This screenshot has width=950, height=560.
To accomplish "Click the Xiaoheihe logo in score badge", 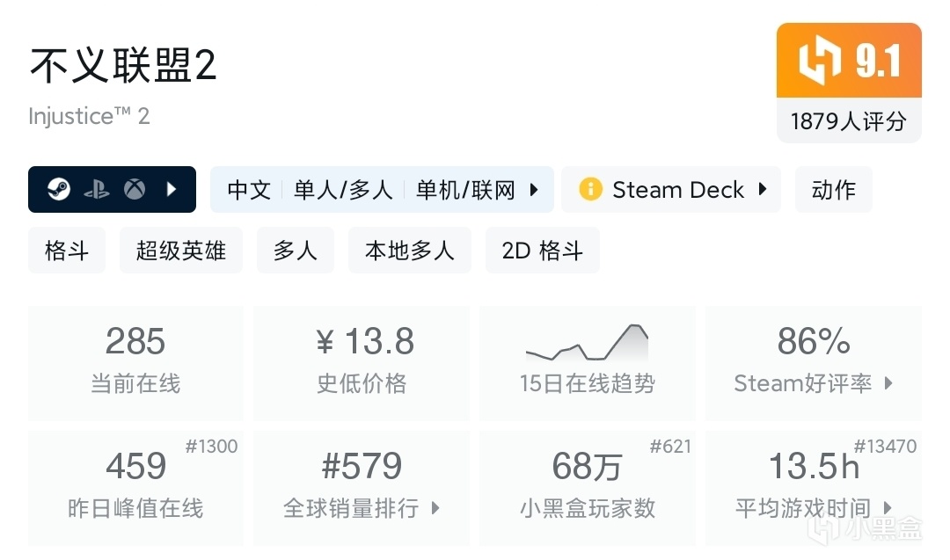I will [820, 62].
